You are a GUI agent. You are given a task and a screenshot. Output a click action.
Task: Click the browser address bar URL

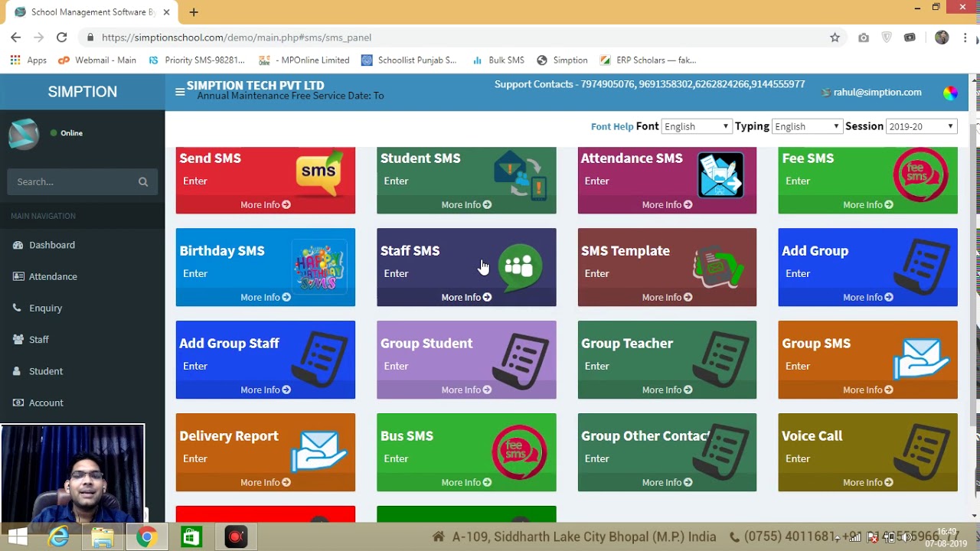tap(237, 37)
